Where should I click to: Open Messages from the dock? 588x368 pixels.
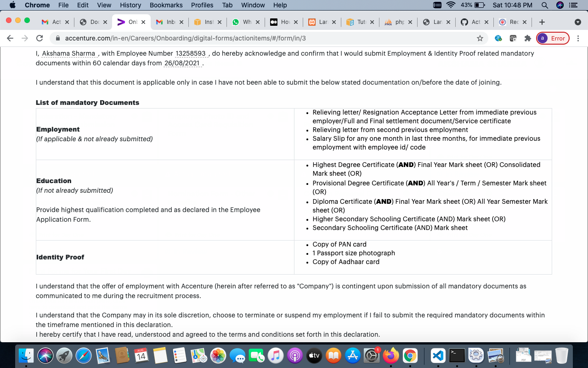coord(237,355)
